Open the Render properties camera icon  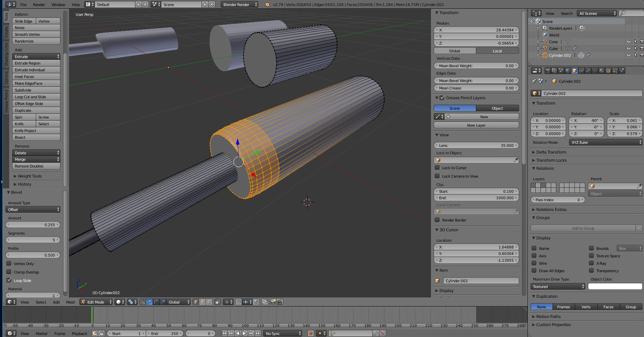tap(548, 70)
